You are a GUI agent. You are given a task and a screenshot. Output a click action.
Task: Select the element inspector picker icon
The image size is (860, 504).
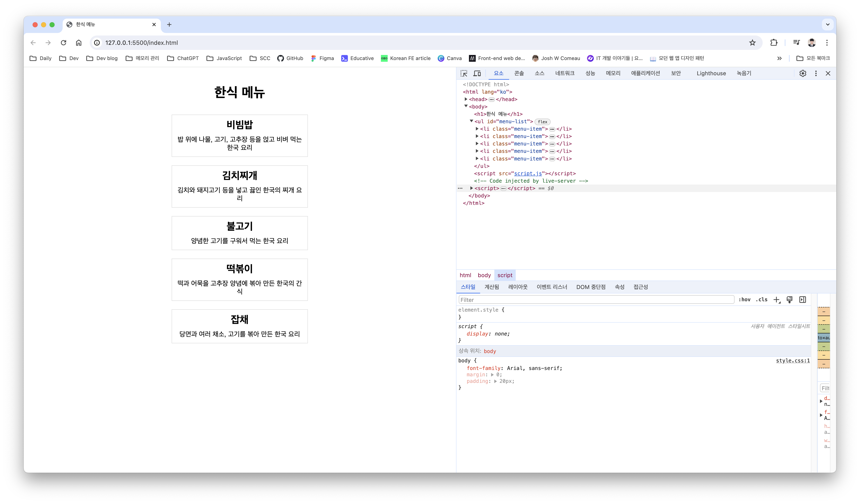tap(463, 73)
